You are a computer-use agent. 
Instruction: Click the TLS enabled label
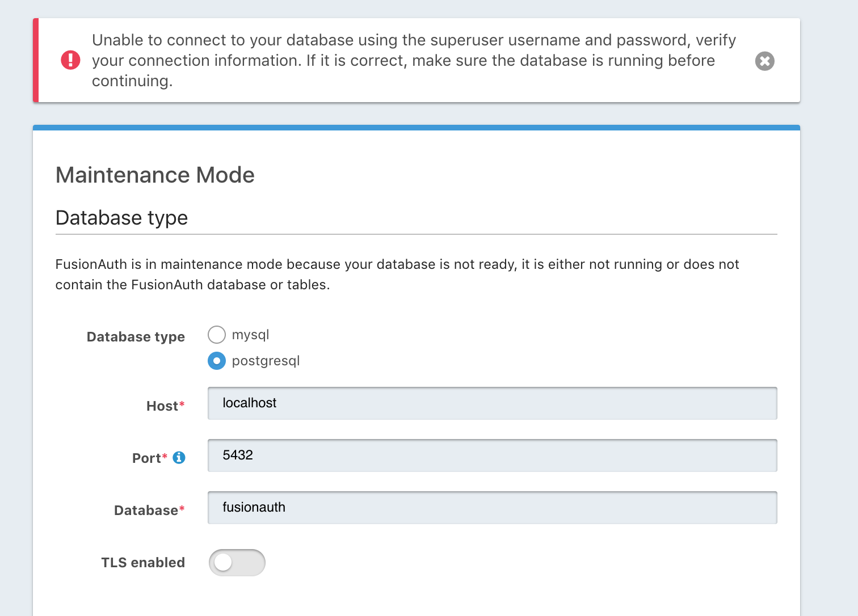point(143,562)
